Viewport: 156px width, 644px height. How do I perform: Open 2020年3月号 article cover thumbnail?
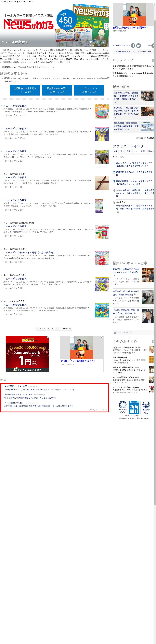click(x=102, y=112)
